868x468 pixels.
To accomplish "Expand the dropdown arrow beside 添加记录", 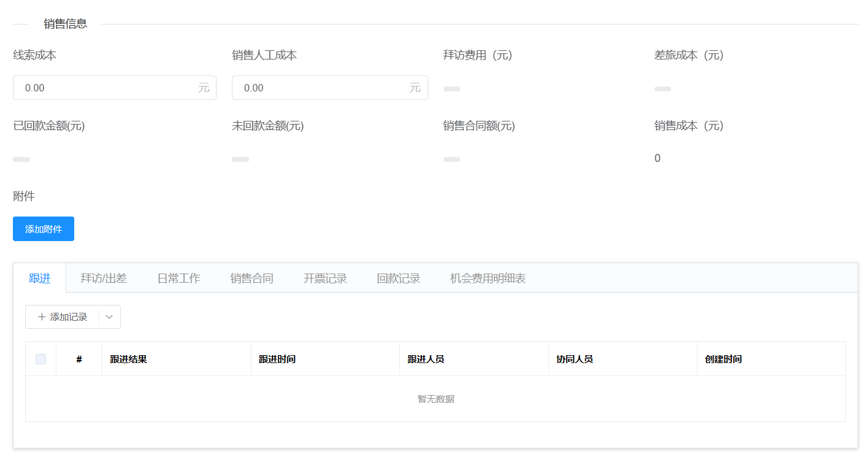I will click(x=109, y=316).
